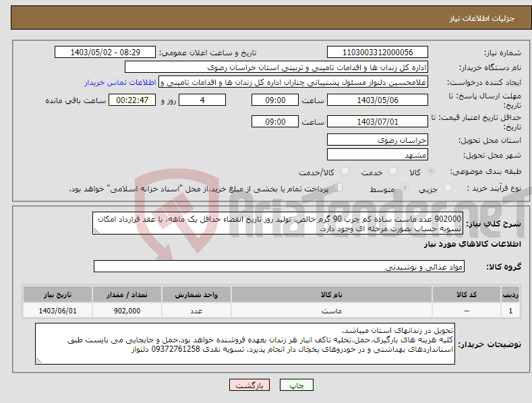
Task: Click the ساعت باقی مانده label
Action: [x=76, y=101]
